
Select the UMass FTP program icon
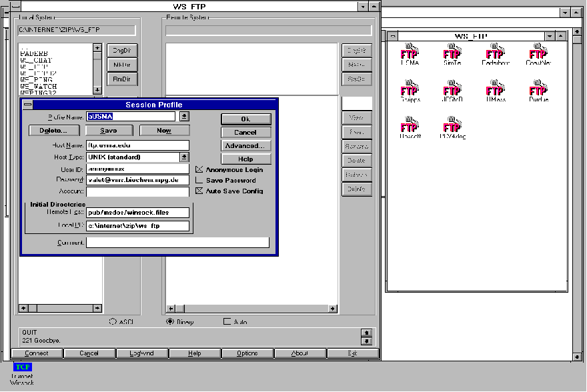[x=495, y=91]
